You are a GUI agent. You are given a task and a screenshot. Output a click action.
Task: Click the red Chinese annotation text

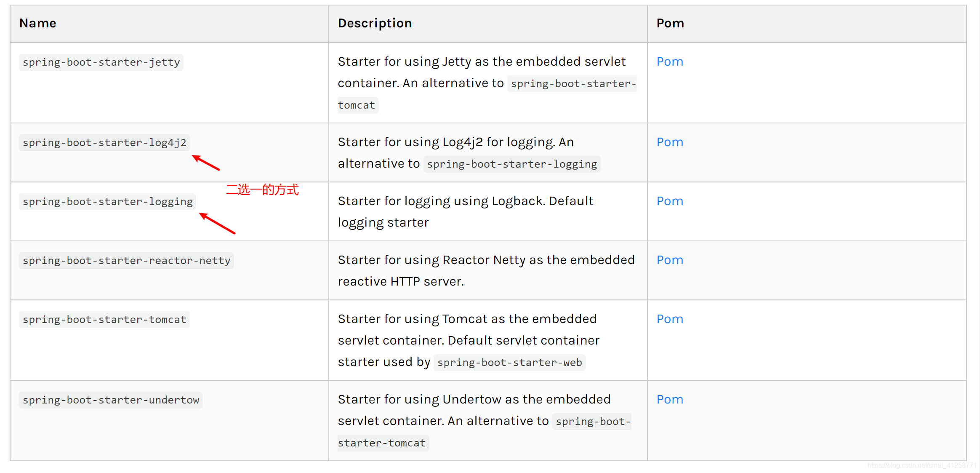click(262, 190)
